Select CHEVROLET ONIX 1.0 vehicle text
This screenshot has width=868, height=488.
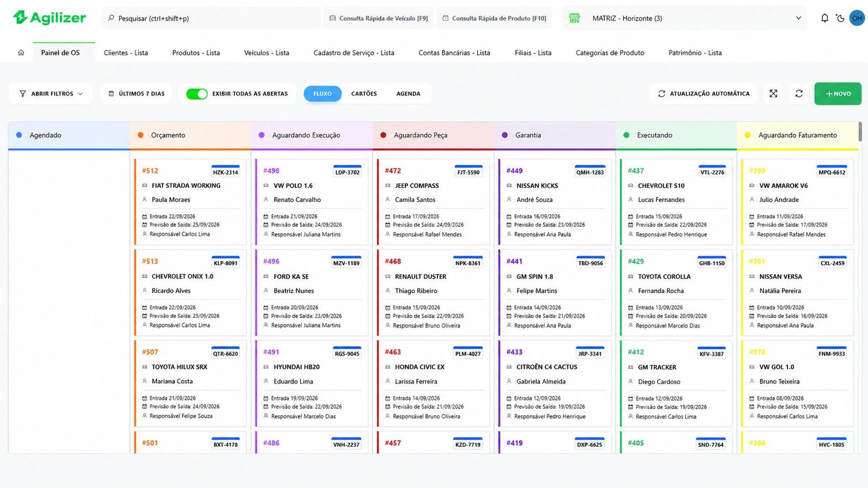click(182, 277)
